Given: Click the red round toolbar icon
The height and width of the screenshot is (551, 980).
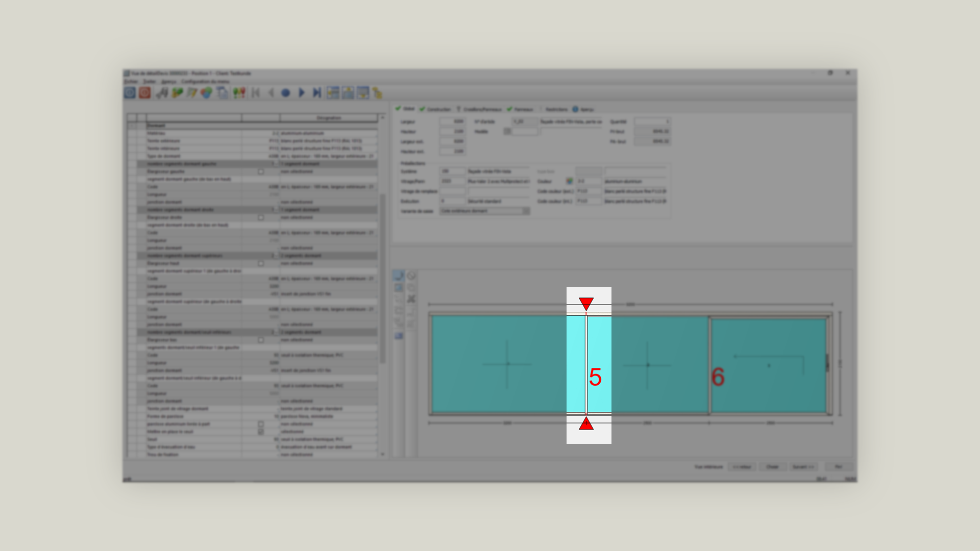Looking at the screenshot, I should point(145,92).
